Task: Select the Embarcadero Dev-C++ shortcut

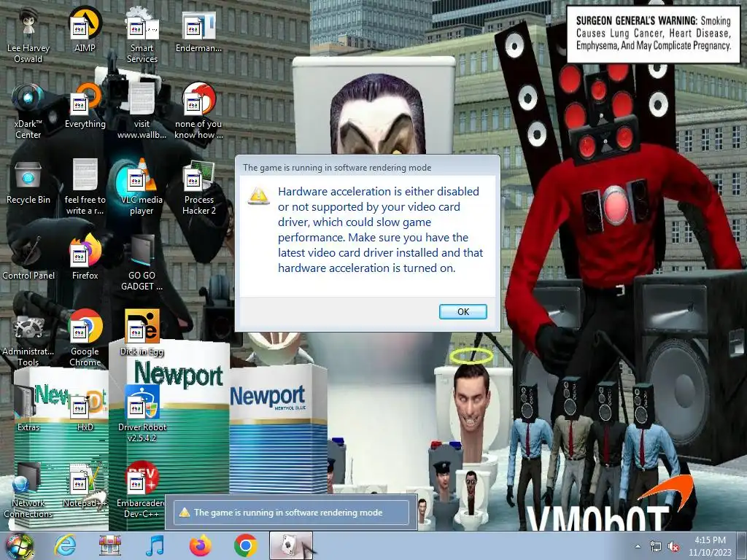Action: [142, 491]
